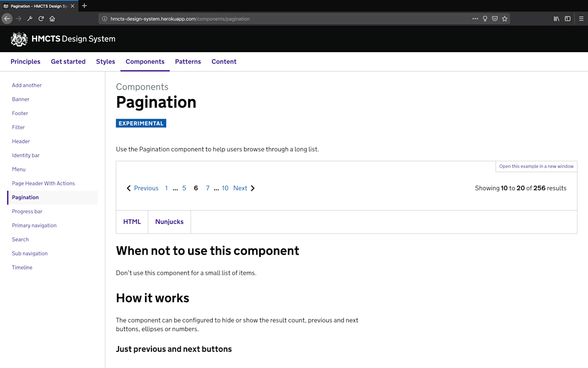This screenshot has width=588, height=368.
Task: Expand the HTML code tab
Action: [132, 222]
